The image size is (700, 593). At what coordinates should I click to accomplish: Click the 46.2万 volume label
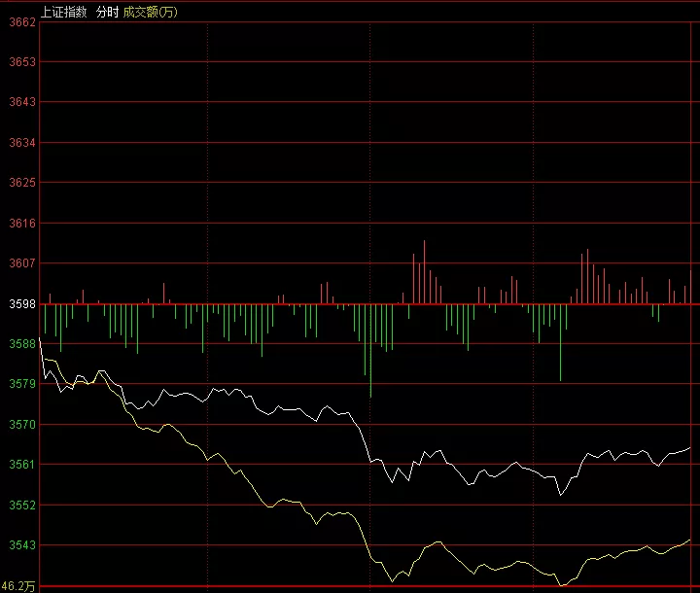tap(18, 586)
